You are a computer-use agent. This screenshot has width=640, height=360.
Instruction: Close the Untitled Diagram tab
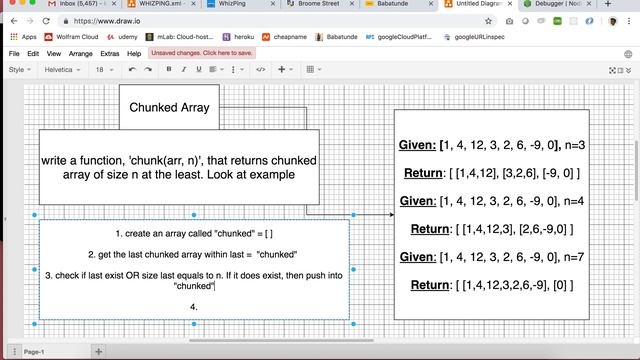(x=510, y=4)
